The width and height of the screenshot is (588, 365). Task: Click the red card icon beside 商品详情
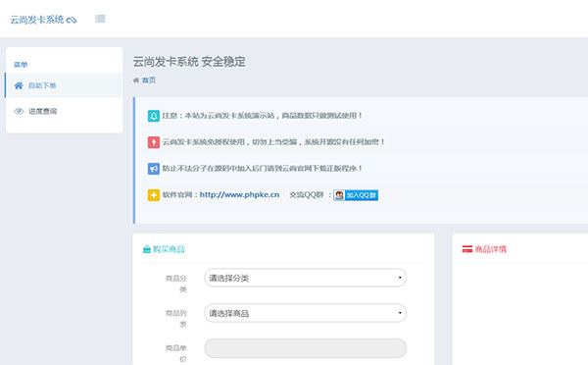pos(467,249)
